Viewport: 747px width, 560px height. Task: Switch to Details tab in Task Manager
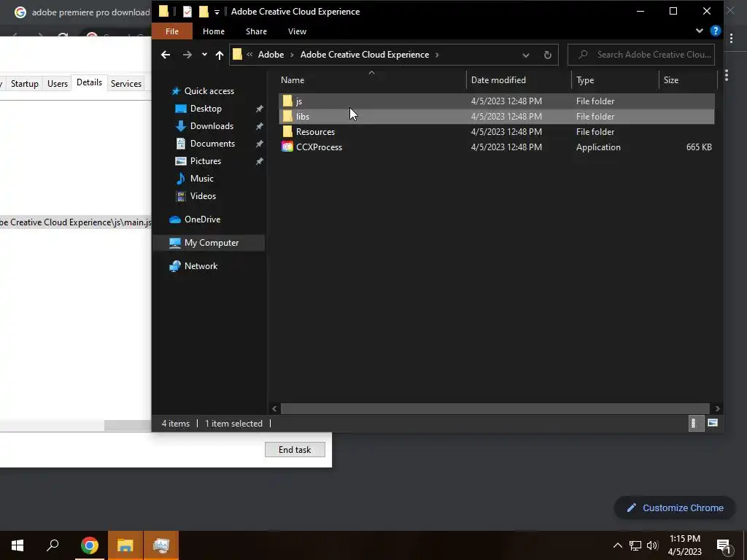89,82
